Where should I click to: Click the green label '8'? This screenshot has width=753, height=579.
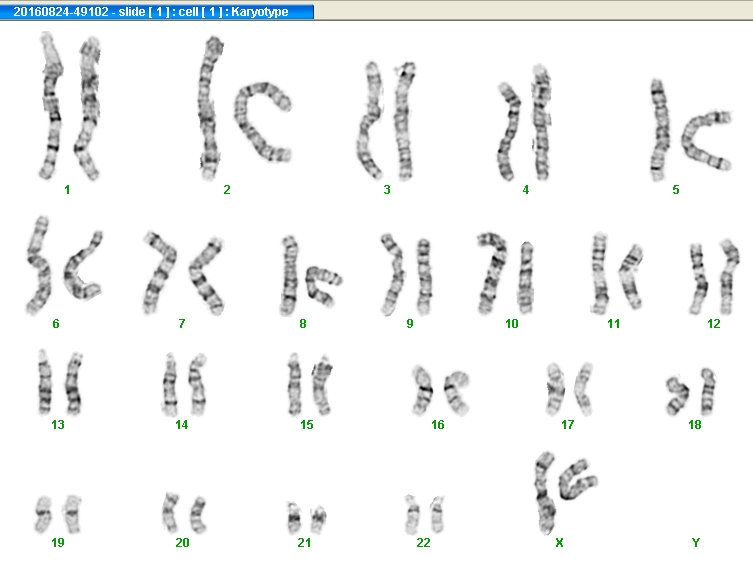click(303, 324)
